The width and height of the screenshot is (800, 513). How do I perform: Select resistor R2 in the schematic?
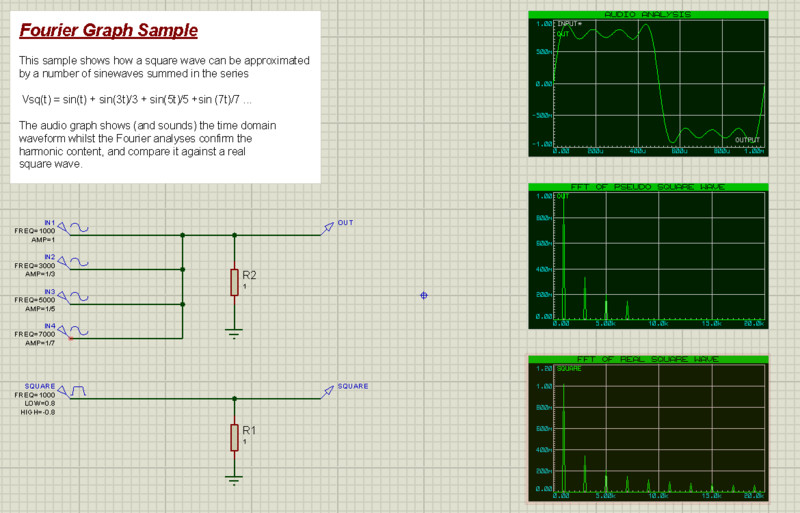tap(234, 282)
